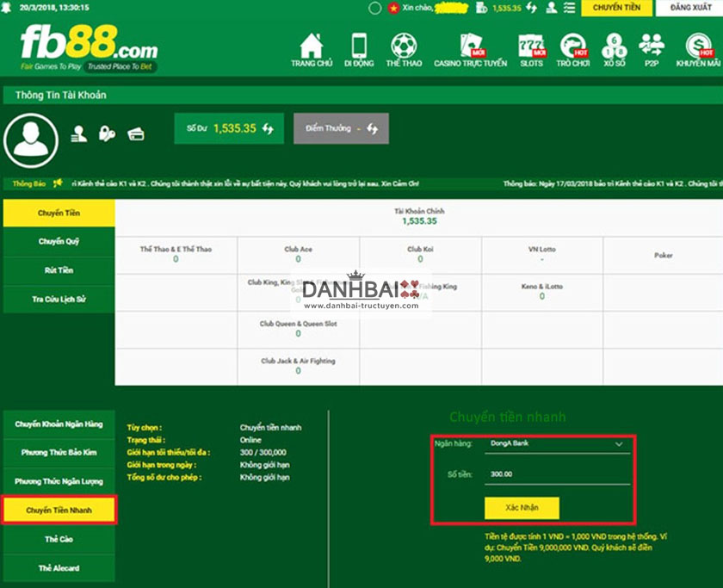Click the 300 / 300,000 limit value
The width and height of the screenshot is (723, 588).
(x=263, y=453)
